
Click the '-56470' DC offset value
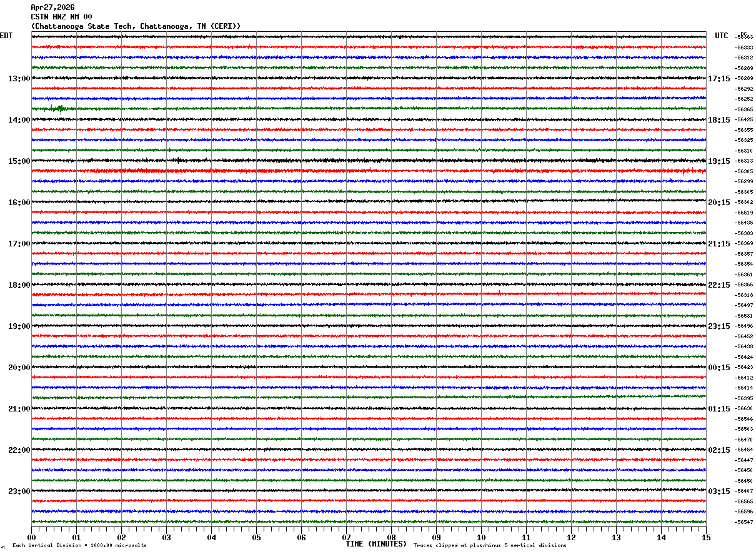click(744, 440)
